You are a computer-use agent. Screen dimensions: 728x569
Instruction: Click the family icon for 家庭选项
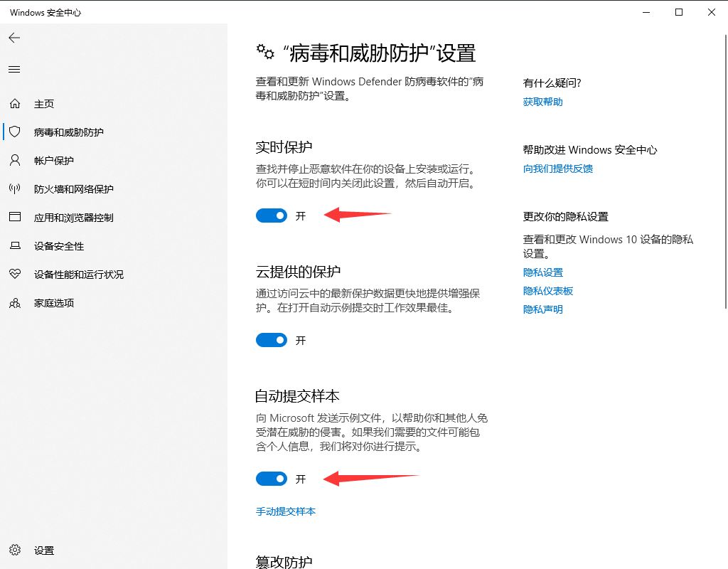pos(15,303)
